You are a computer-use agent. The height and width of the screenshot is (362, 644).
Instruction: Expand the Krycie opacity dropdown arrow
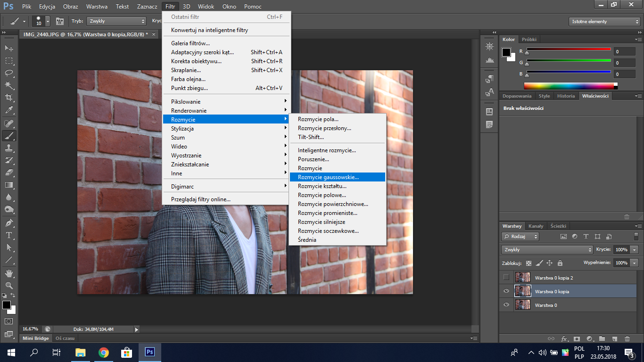(635, 250)
